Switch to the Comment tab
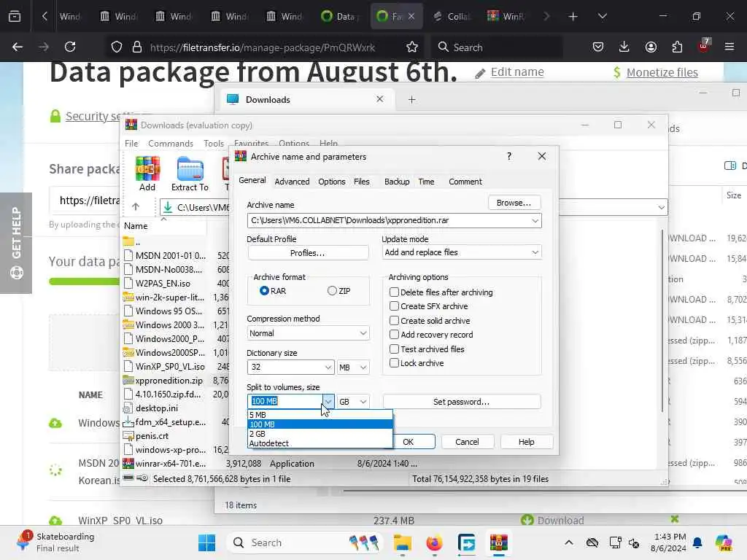747x560 pixels. [465, 182]
